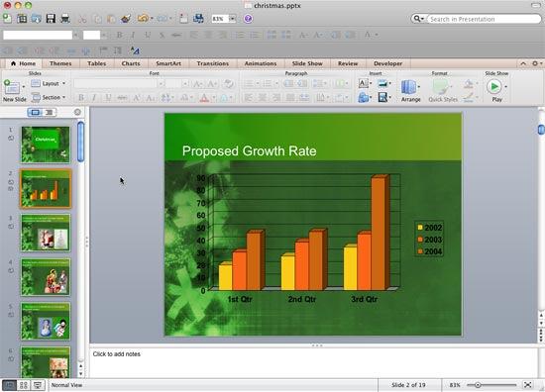The image size is (545, 392).
Task: Toggle Normal View button in status bar
Action: [x=9, y=385]
